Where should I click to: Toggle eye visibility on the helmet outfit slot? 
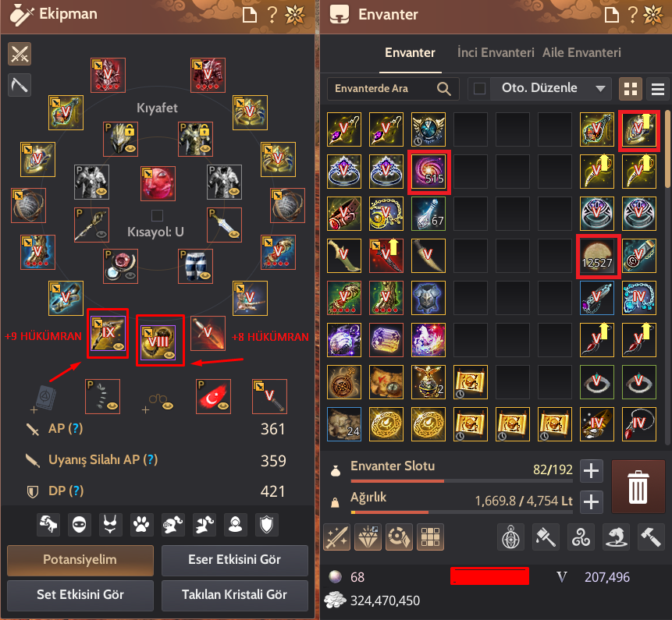coord(130,149)
